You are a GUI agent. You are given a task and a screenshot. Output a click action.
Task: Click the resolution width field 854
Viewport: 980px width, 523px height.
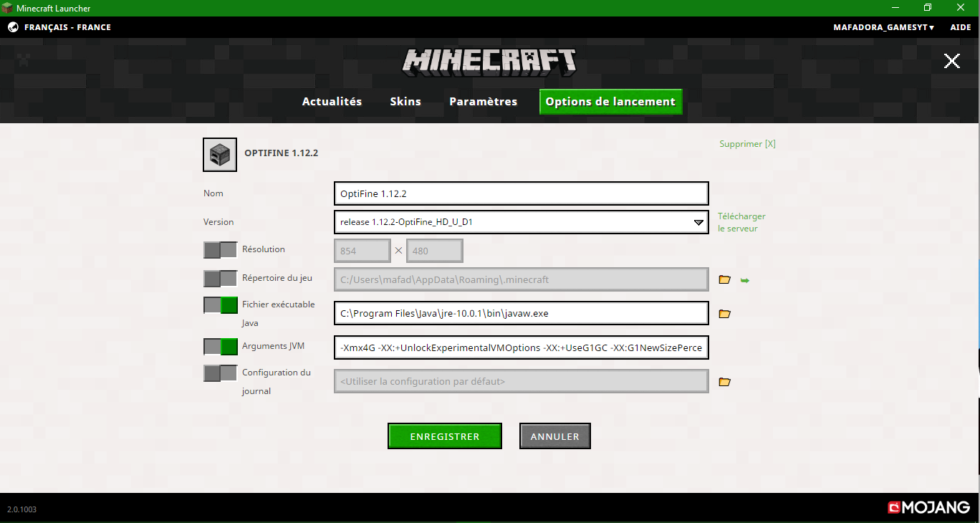pyautogui.click(x=362, y=251)
